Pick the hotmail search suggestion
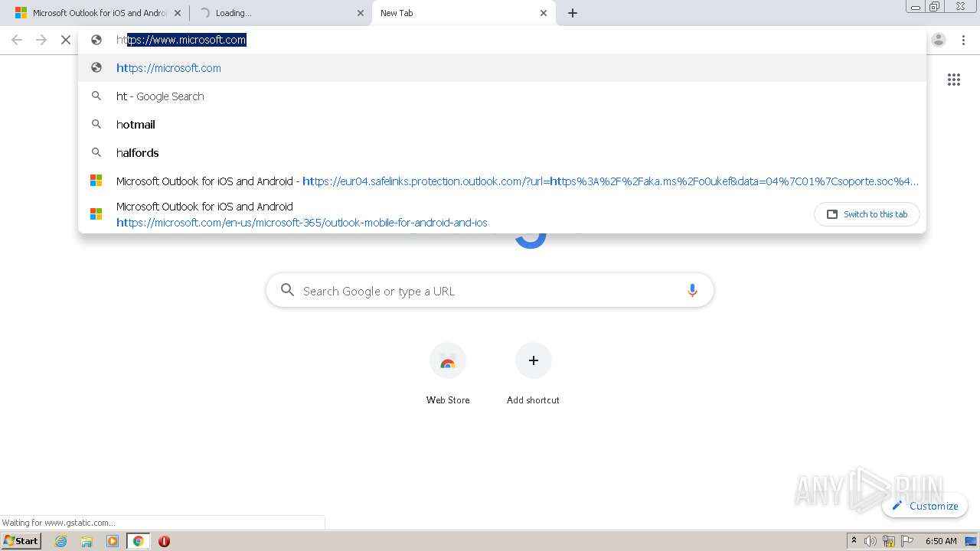Screen dimensions: 980x551 pyautogui.click(x=502, y=125)
